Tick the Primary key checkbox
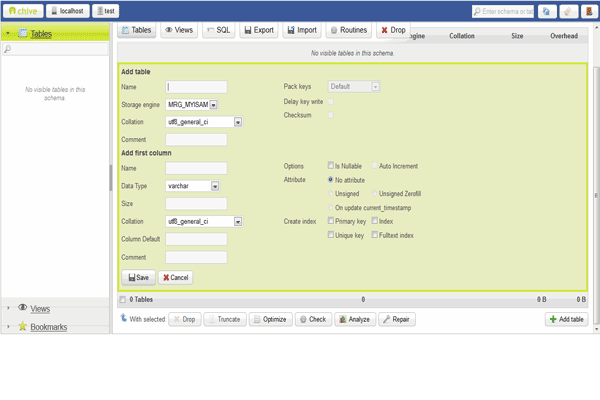 point(331,221)
